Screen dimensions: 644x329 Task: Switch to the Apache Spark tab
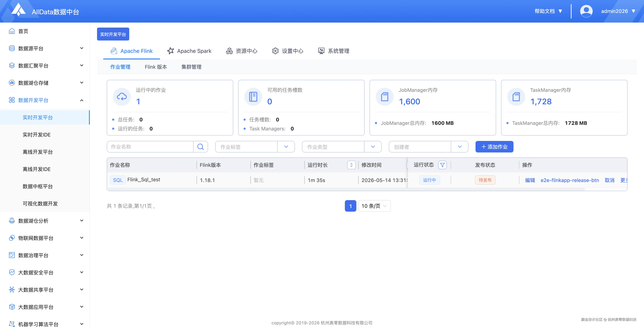[189, 51]
